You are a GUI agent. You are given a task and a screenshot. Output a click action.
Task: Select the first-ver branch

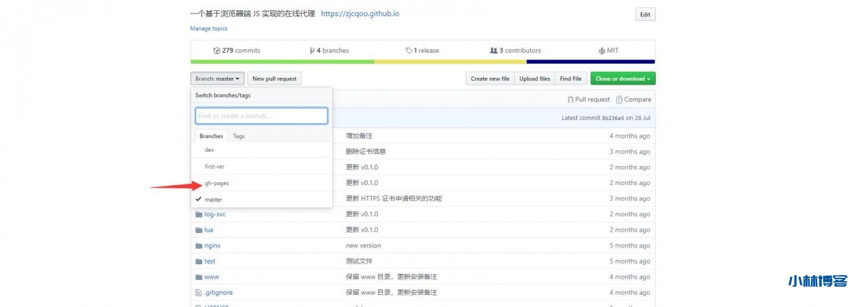pos(261,166)
